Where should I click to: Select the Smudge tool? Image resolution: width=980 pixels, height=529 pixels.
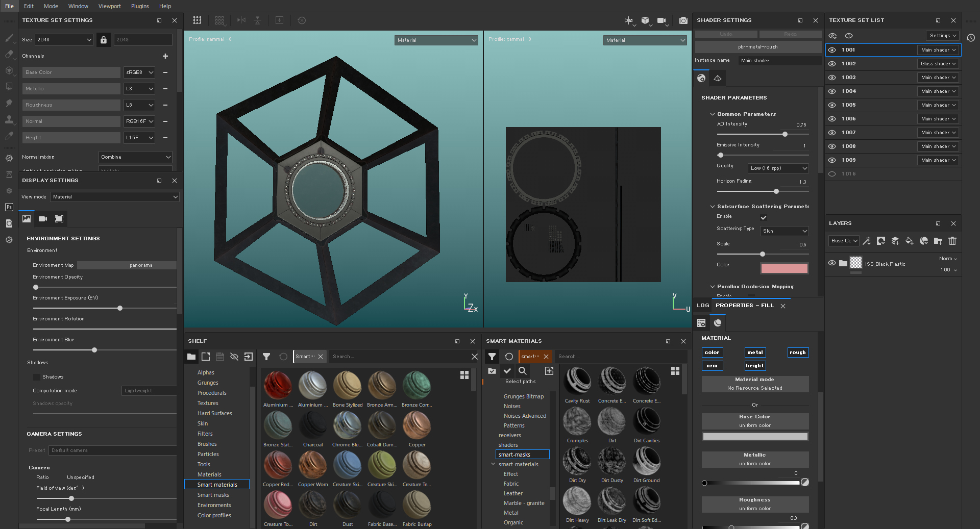pyautogui.click(x=9, y=103)
